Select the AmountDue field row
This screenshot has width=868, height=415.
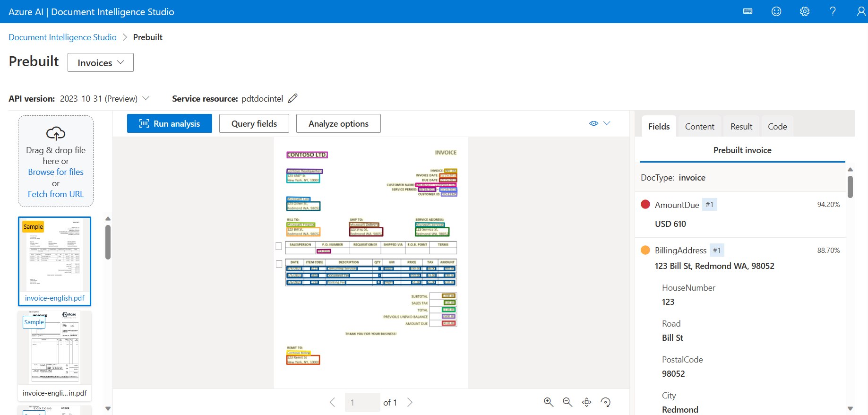[x=740, y=215]
